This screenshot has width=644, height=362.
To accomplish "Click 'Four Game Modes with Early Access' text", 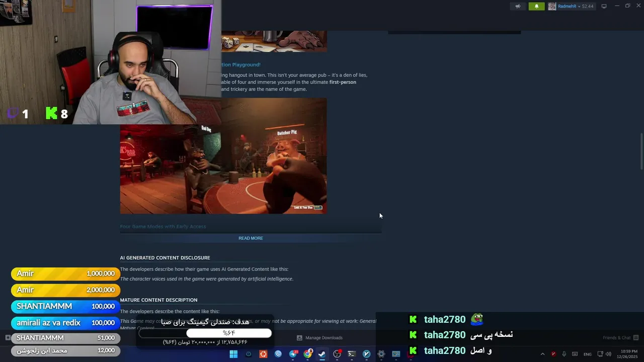I will 163,227.
